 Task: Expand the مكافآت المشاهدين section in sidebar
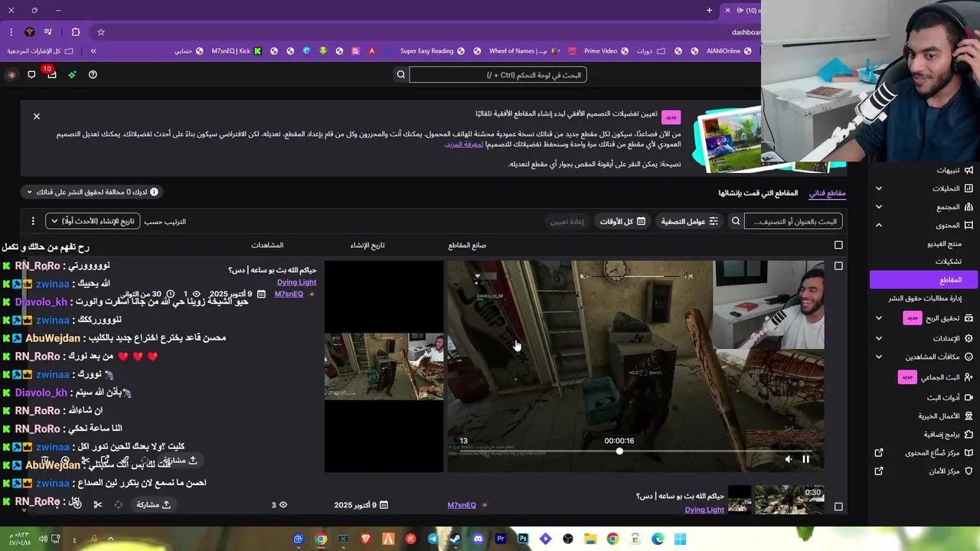pos(879,357)
